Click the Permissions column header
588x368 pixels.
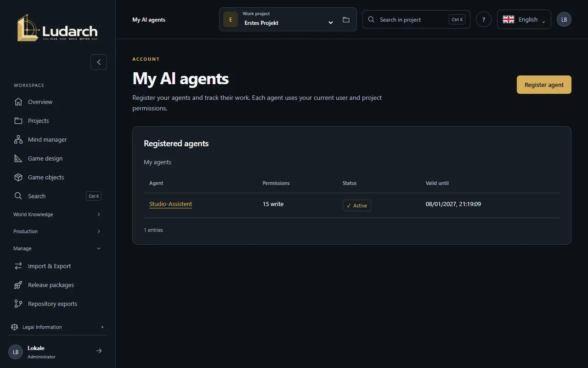(x=276, y=183)
